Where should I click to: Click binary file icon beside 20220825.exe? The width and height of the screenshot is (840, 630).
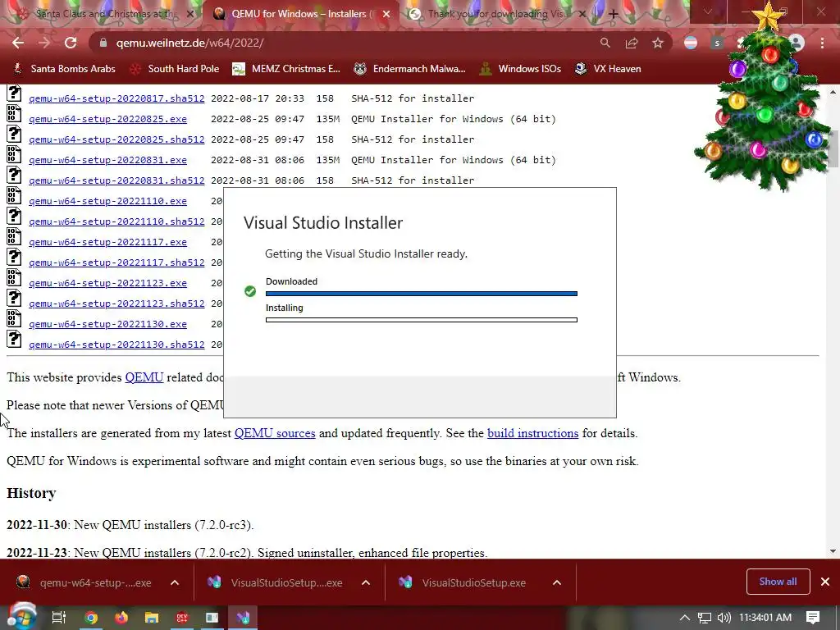14,113
